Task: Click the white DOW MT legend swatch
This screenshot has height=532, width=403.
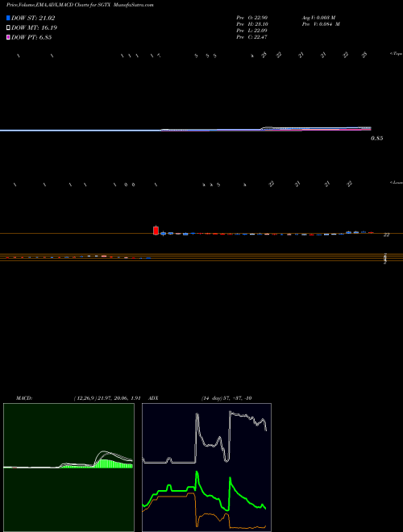Action: point(9,28)
